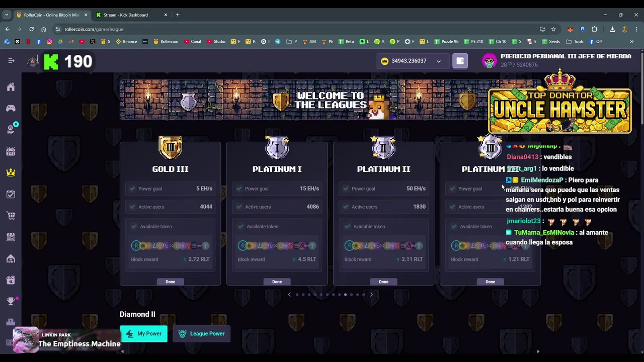Select the first carousel pagination dot
The image size is (644, 362).
(297, 295)
